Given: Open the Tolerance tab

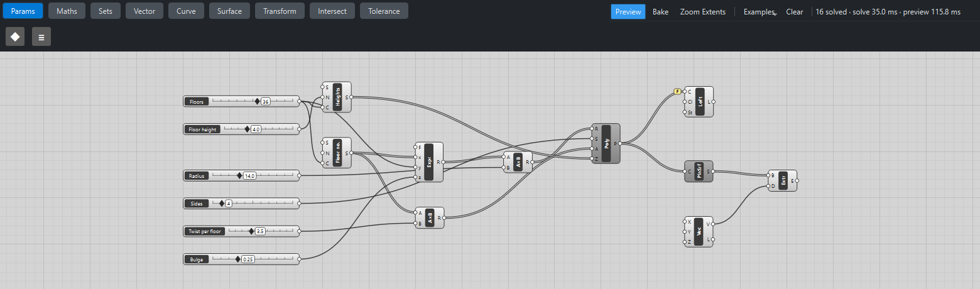Looking at the screenshot, I should 384,11.
